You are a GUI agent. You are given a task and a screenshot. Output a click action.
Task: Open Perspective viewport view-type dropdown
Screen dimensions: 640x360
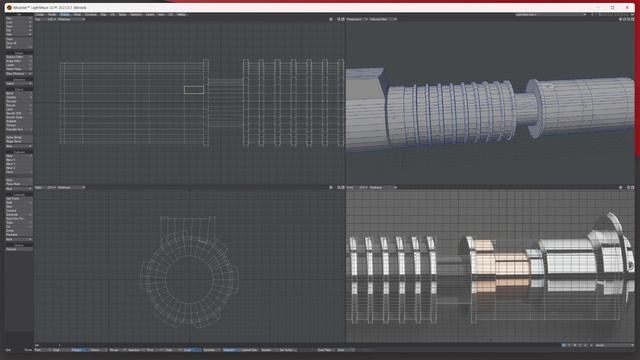pos(356,19)
